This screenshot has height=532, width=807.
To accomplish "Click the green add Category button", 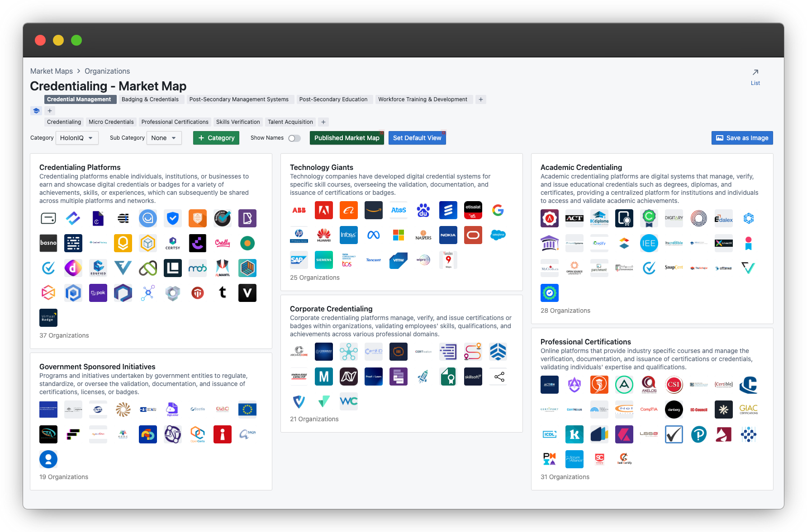I will pyautogui.click(x=216, y=138).
